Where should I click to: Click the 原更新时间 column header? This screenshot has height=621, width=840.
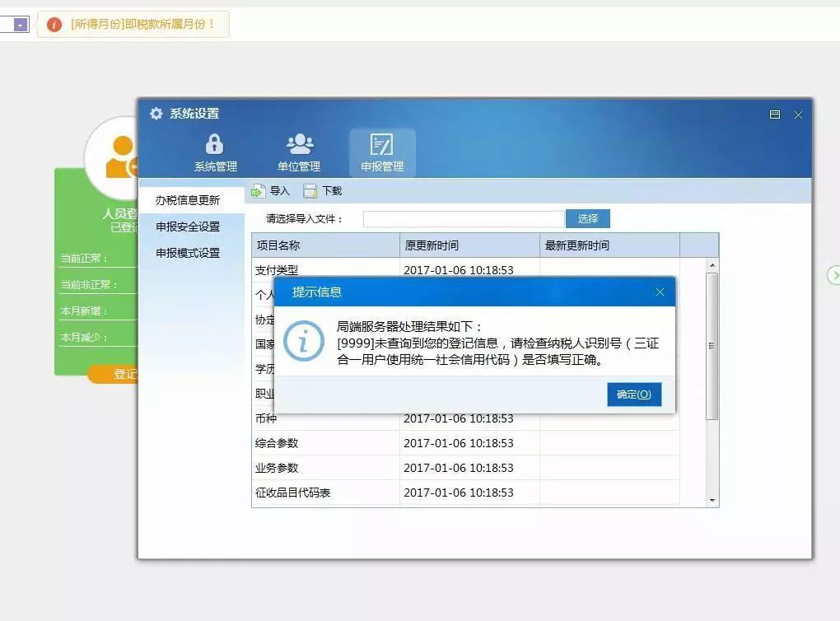tap(469, 245)
